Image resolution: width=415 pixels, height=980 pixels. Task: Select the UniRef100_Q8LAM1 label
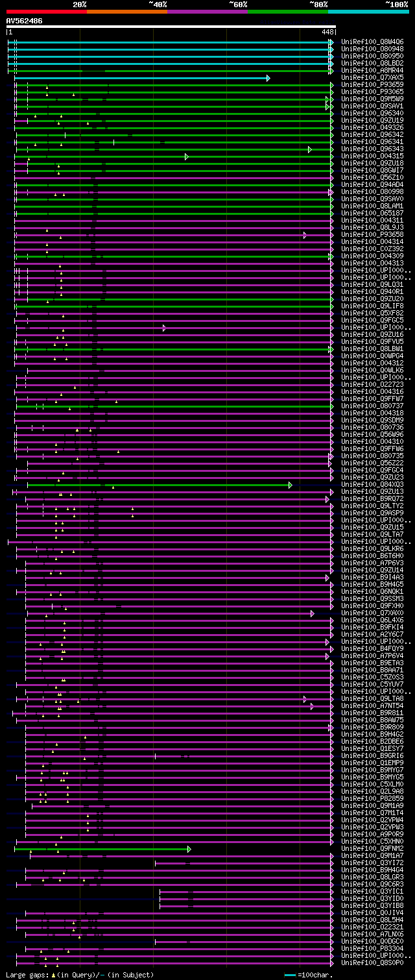click(x=372, y=206)
